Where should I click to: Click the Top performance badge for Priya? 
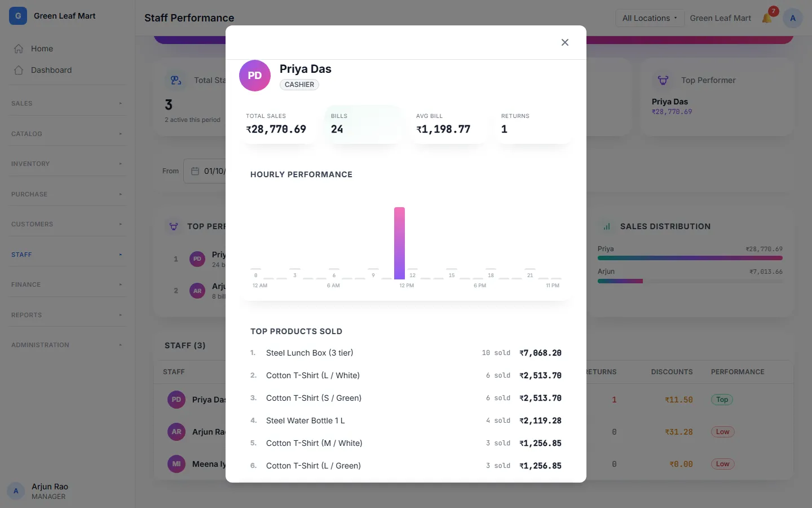click(x=722, y=400)
